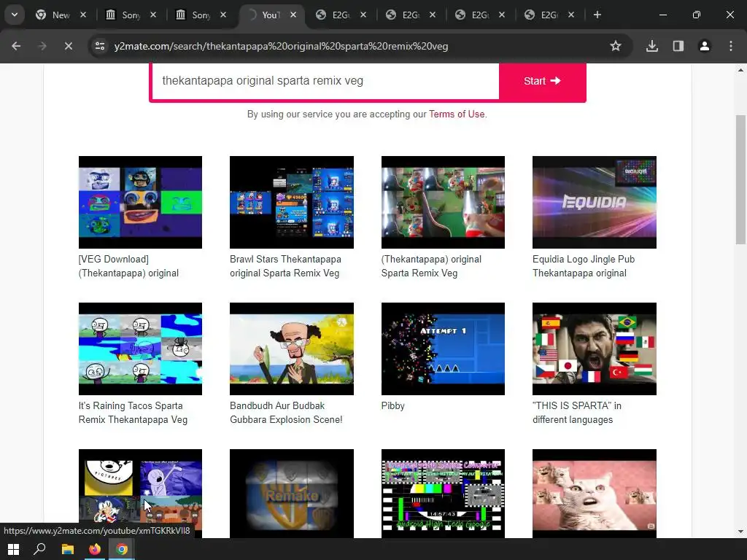Close the fourth E2G tab

(571, 15)
